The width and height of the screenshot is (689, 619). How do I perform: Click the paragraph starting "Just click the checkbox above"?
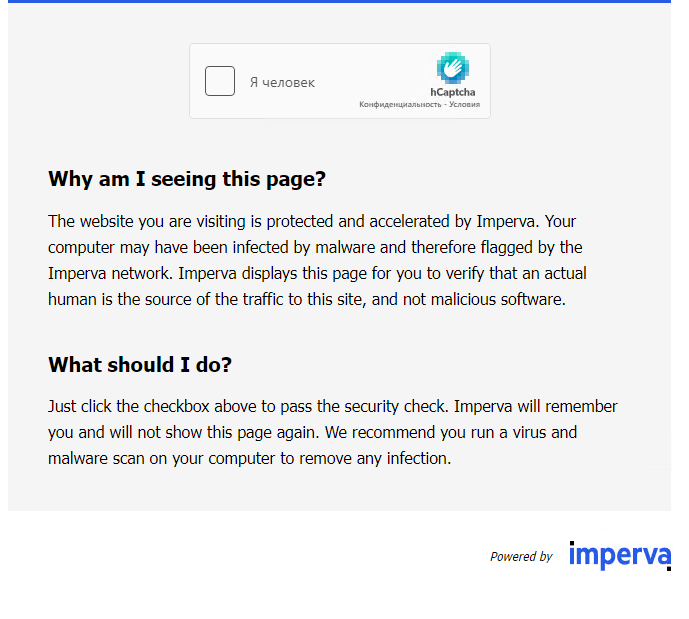pos(332,433)
